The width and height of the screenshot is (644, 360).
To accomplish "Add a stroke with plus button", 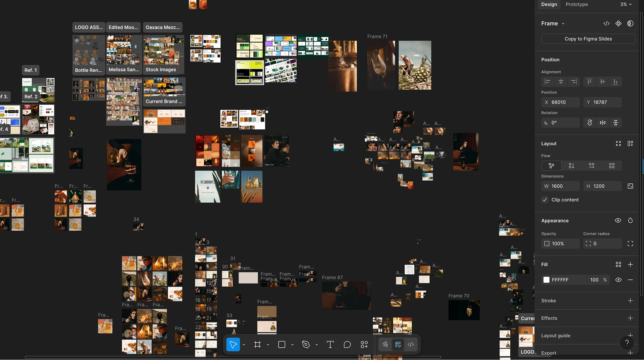I will point(630,301).
